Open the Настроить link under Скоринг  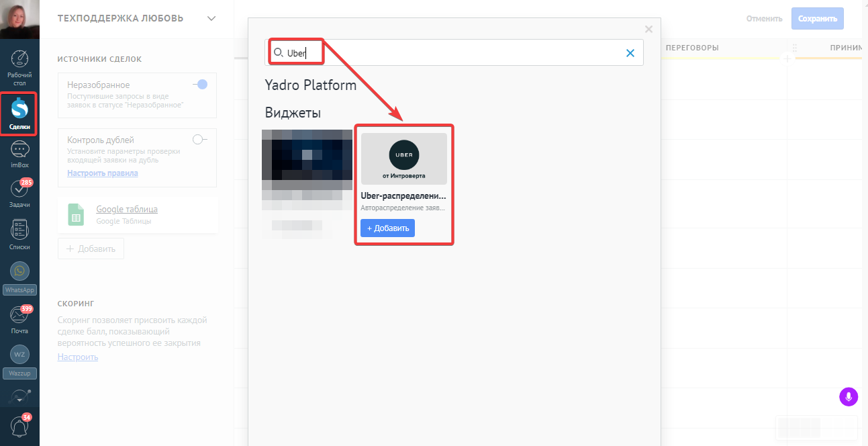pyautogui.click(x=78, y=357)
